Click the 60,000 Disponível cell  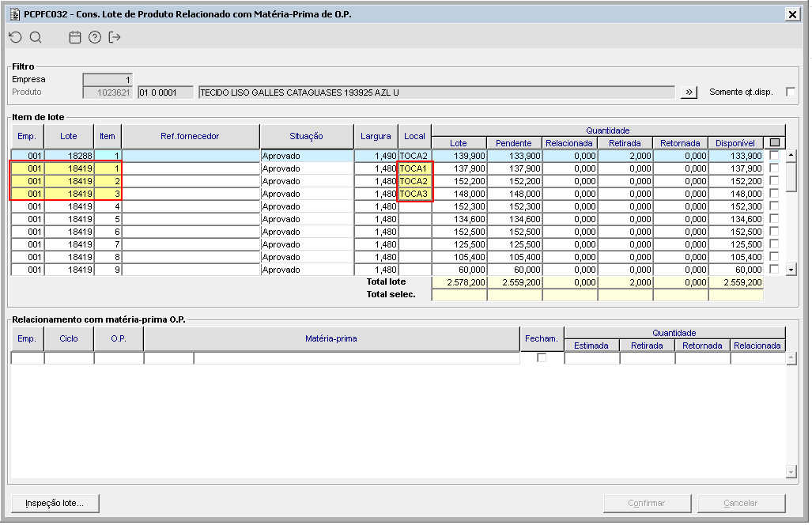736,270
